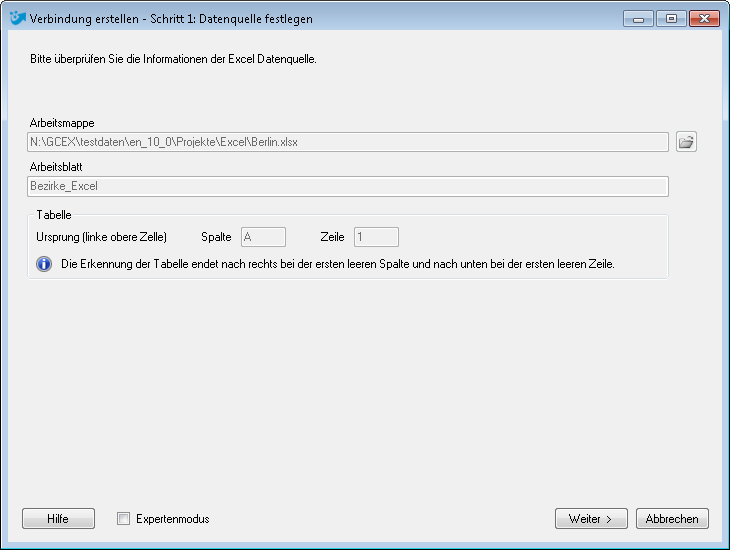Click the Arbeitsmappe path field
This screenshot has height=550, width=730.
pos(348,142)
